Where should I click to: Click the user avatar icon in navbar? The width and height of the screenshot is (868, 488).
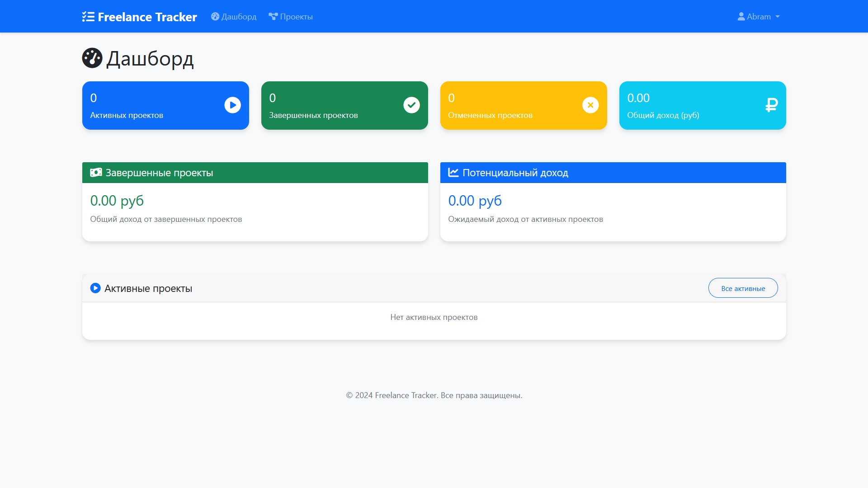741,17
